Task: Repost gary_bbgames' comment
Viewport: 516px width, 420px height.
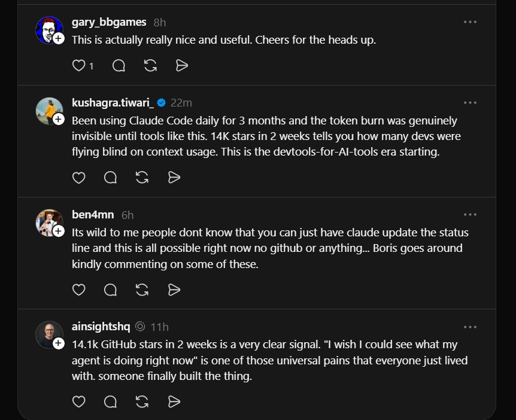Action: pyautogui.click(x=151, y=65)
